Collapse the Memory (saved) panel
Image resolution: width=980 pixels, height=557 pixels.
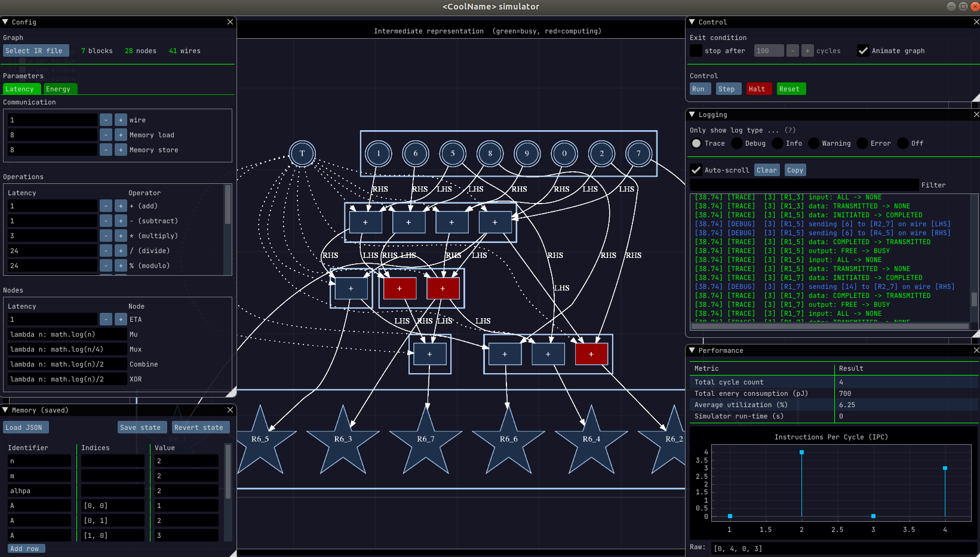(5, 410)
